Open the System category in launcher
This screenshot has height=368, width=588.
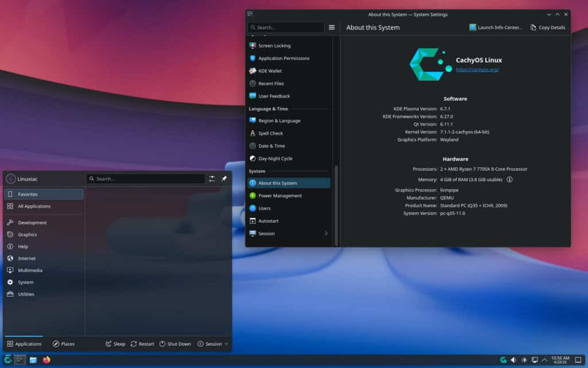point(44,282)
